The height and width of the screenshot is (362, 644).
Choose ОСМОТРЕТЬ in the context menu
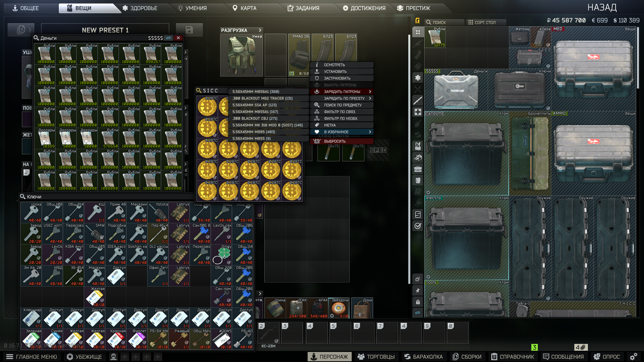tap(342, 65)
